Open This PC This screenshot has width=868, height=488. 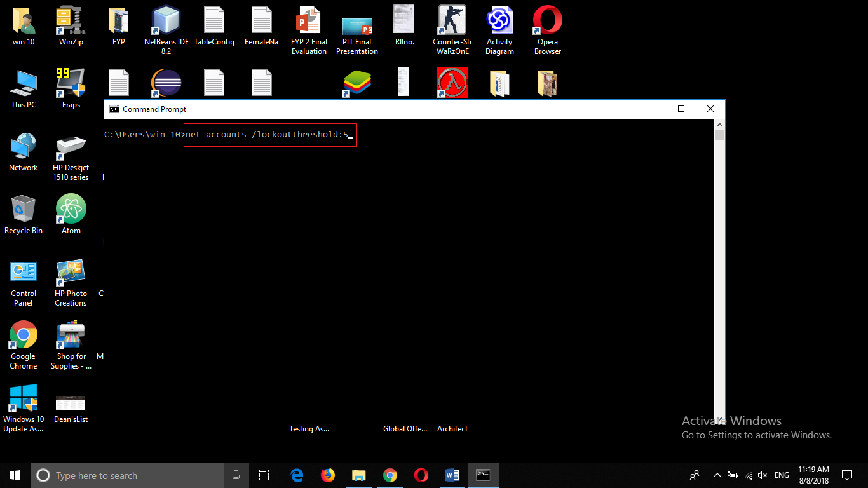pyautogui.click(x=23, y=83)
